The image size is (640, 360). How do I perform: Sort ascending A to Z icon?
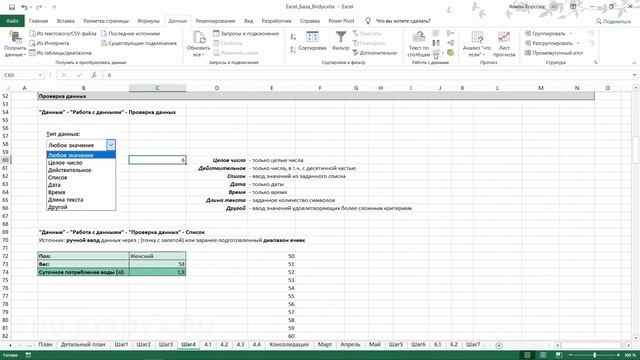(293, 37)
